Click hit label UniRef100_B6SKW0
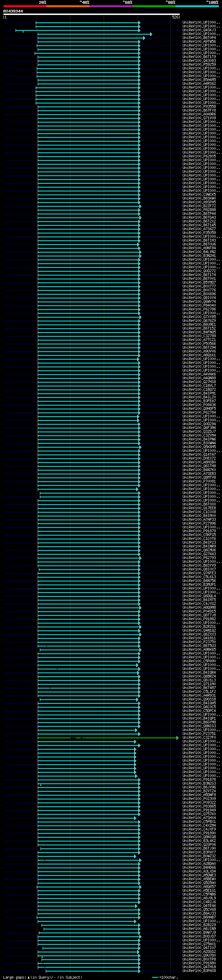 point(199,198)
